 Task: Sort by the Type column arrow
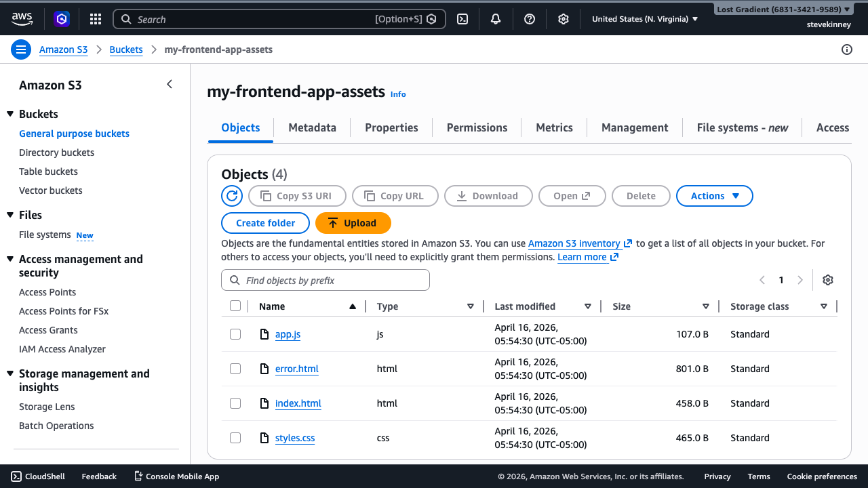(471, 306)
